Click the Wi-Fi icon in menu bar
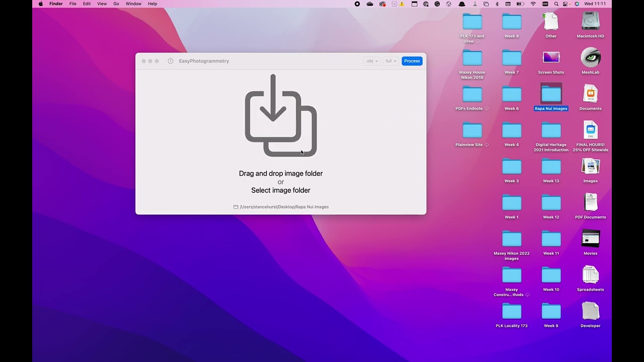 pos(533,4)
